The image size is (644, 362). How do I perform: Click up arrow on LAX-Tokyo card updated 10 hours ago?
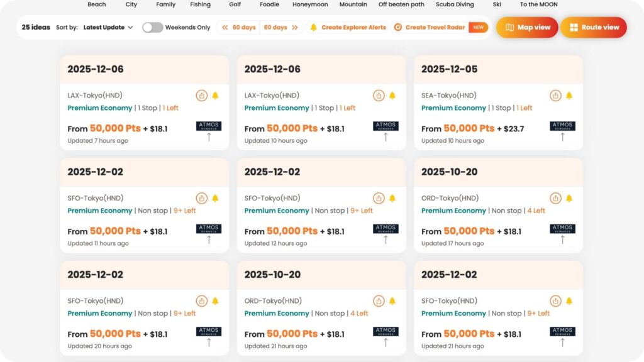click(x=386, y=137)
